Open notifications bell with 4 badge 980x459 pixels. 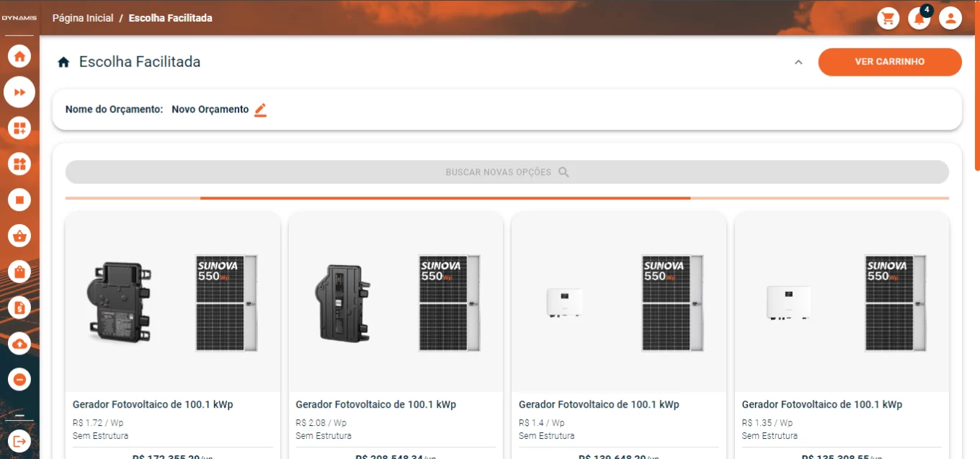pyautogui.click(x=919, y=19)
